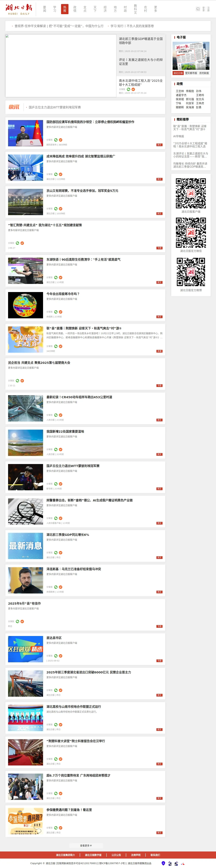Share the GDP 6% growth article via WeChat
216x868 pixels.
[56, 553]
